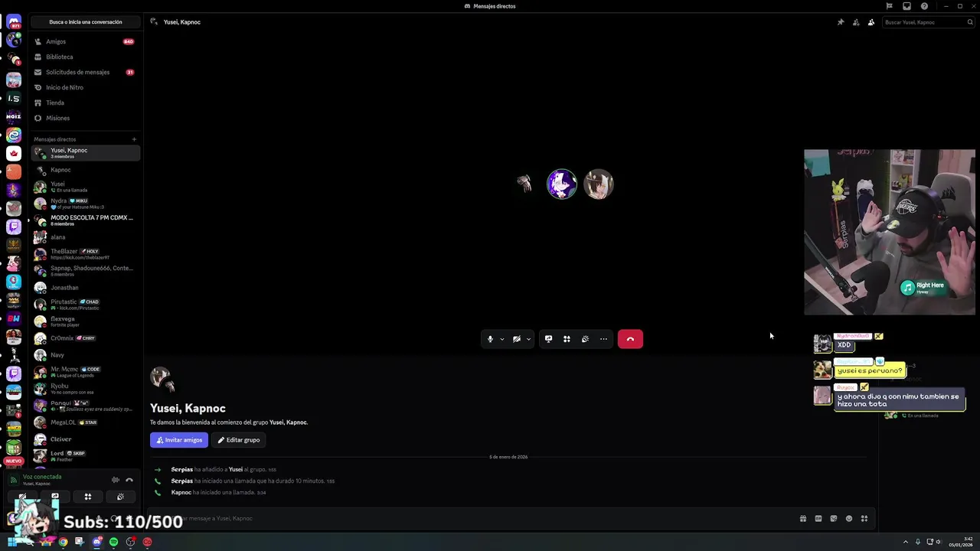
Task: Toggle noise suppression in voice panel
Action: [116, 480]
